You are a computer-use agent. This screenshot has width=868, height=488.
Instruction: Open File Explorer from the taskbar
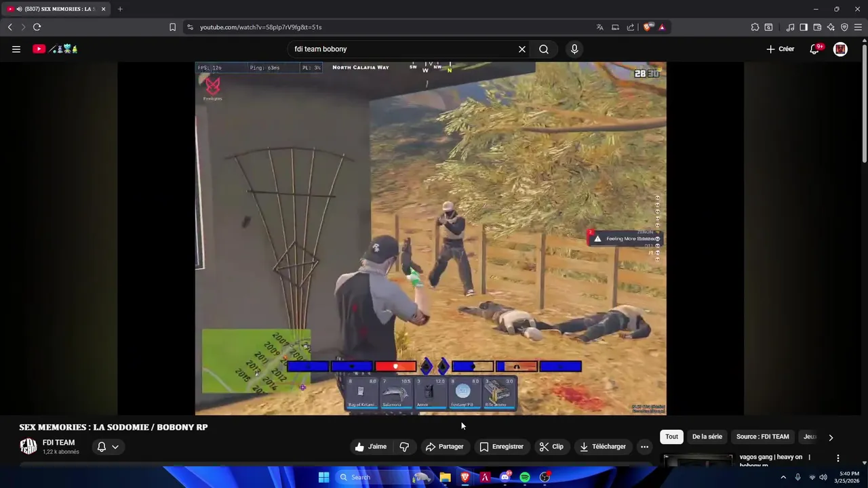pos(445,477)
